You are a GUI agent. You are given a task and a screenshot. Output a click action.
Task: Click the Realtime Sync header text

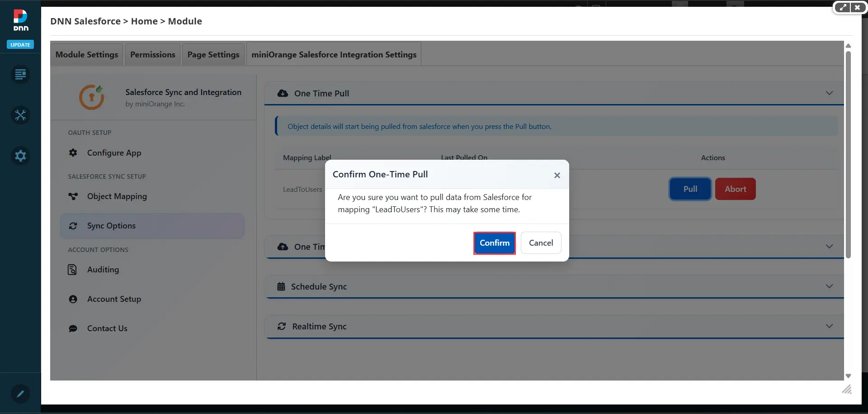point(319,326)
